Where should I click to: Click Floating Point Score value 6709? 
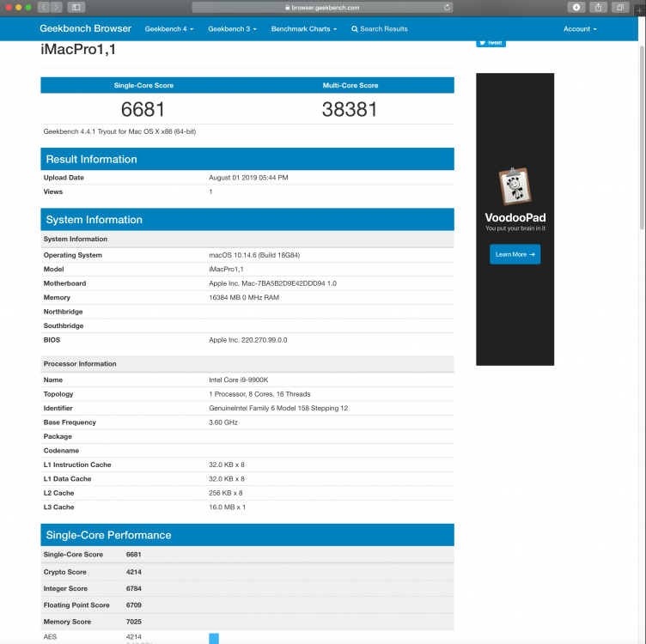click(133, 605)
